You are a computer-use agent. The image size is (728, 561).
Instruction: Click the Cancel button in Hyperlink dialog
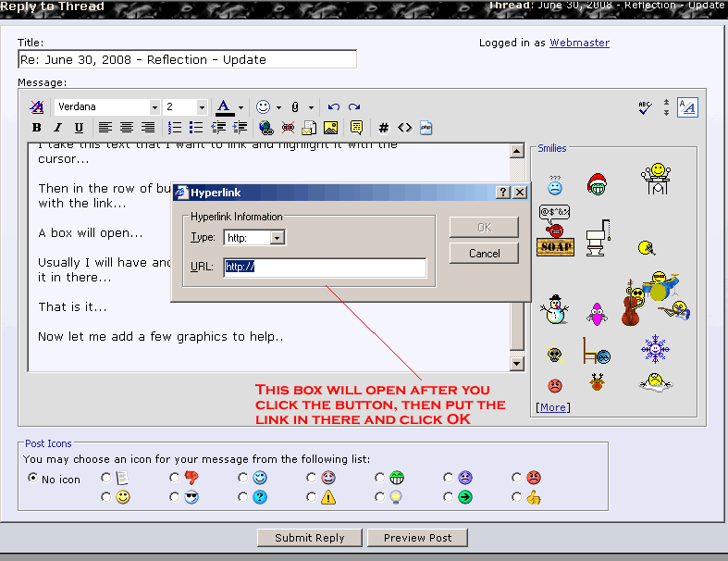[484, 253]
